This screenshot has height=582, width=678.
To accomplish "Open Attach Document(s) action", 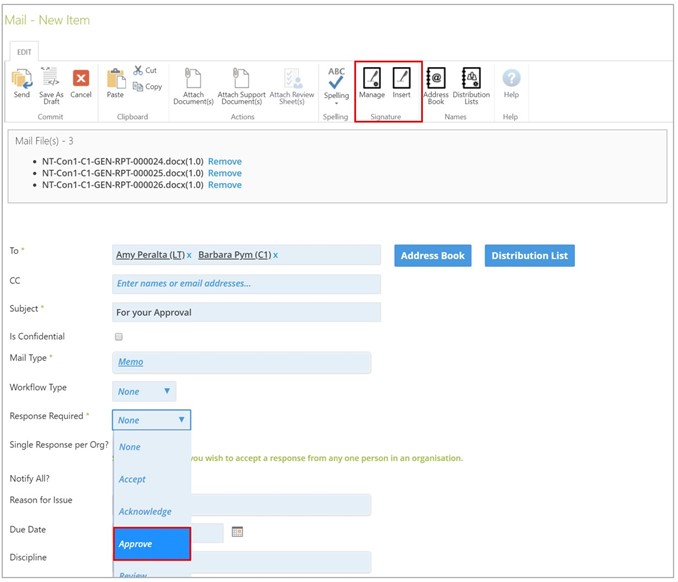I will tap(193, 86).
